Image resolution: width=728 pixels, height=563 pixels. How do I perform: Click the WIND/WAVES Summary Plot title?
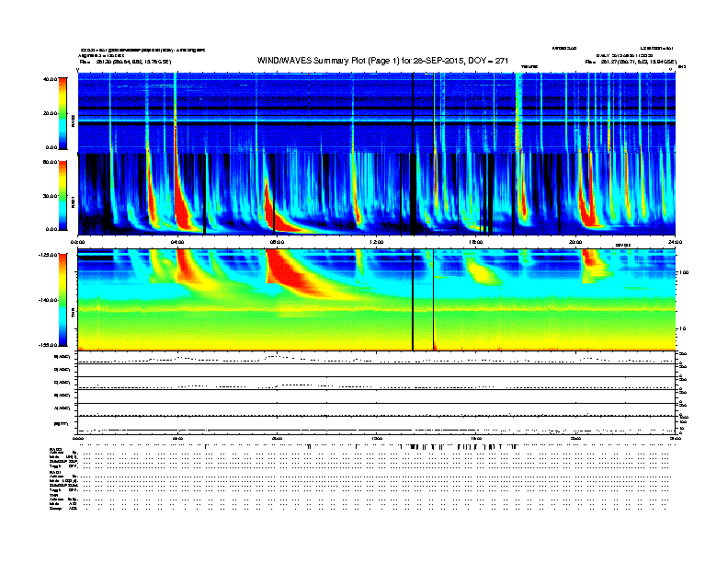pyautogui.click(x=382, y=61)
